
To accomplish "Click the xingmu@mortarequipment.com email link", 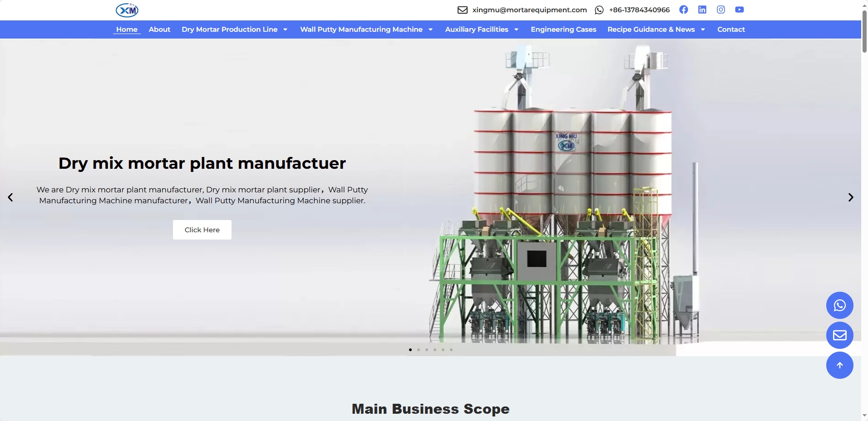I will click(529, 10).
